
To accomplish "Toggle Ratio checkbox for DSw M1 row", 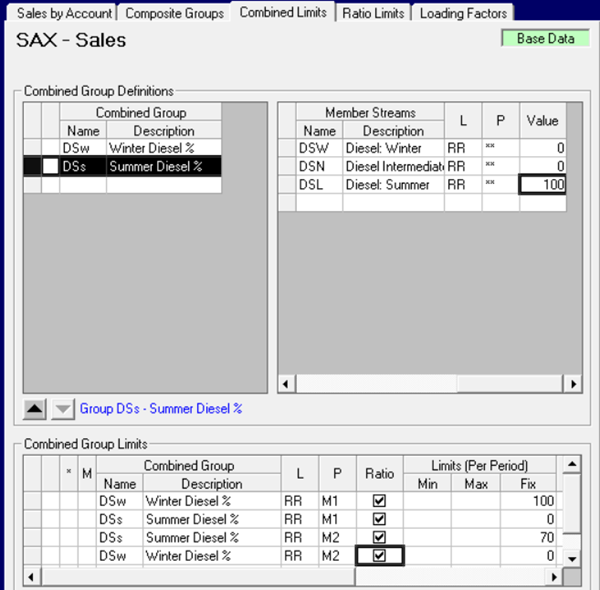I will coord(379,501).
